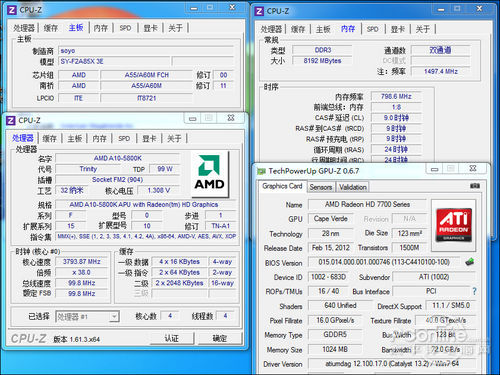Open SPD tab in the CPU-Z processor window
Image resolution: width=500 pixels, height=375 pixels.
[x=124, y=138]
